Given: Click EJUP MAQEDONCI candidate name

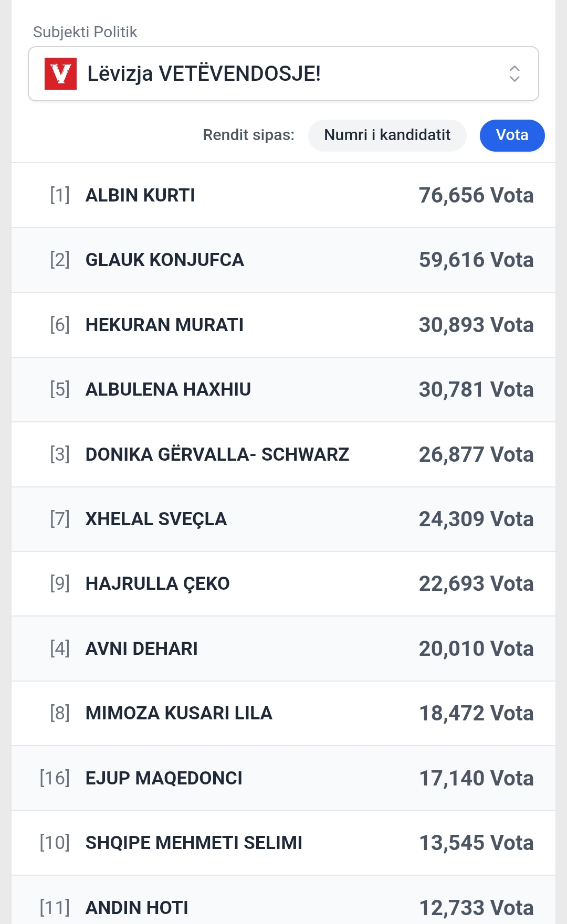Looking at the screenshot, I should coord(164,778).
